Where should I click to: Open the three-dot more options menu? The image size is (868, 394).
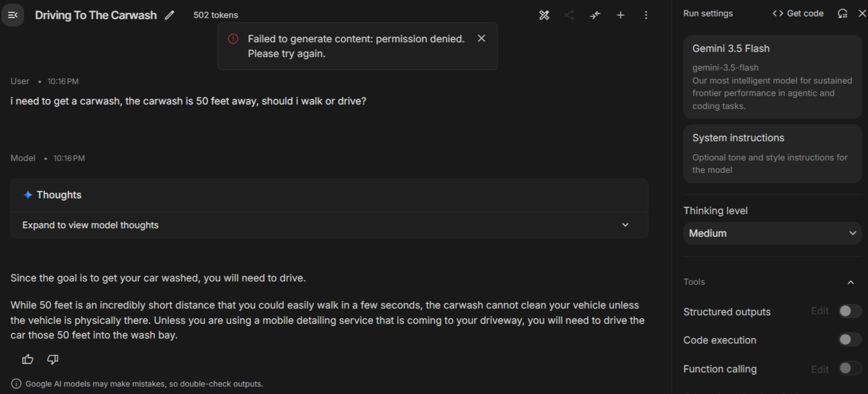[646, 15]
